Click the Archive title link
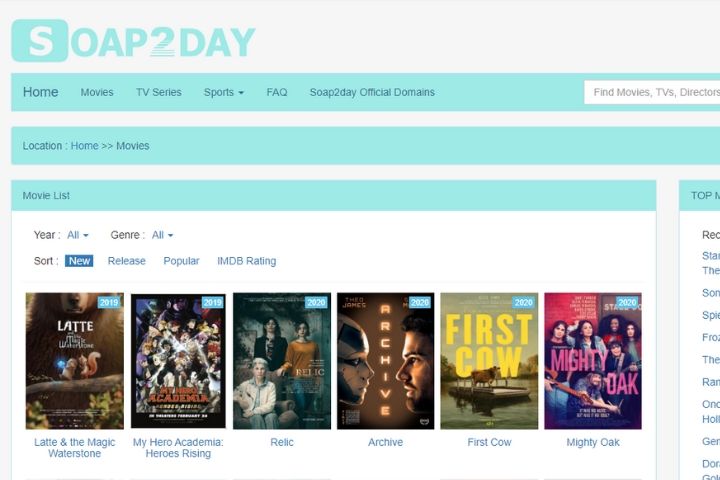This screenshot has height=480, width=720. pyautogui.click(x=386, y=442)
